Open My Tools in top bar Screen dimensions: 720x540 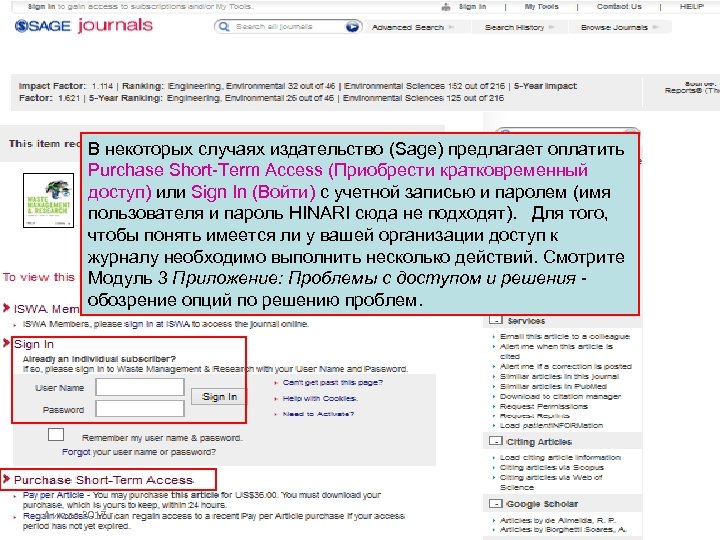(x=541, y=6)
